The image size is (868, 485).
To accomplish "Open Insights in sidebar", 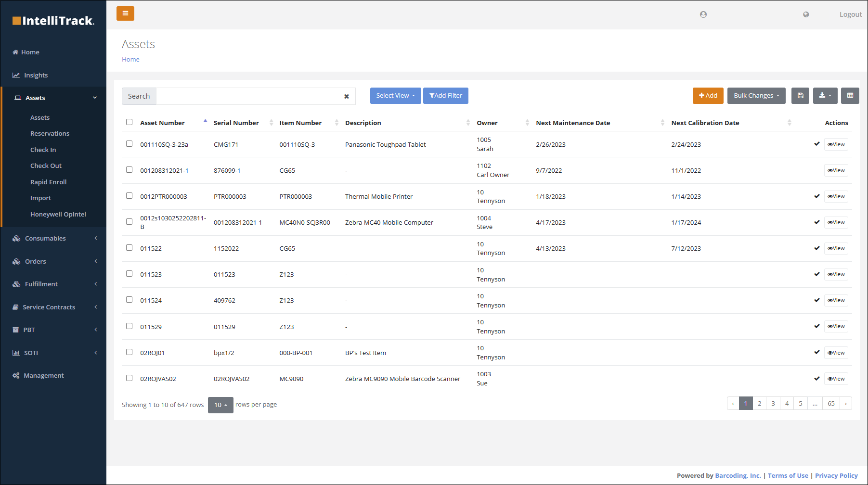I will pos(30,75).
